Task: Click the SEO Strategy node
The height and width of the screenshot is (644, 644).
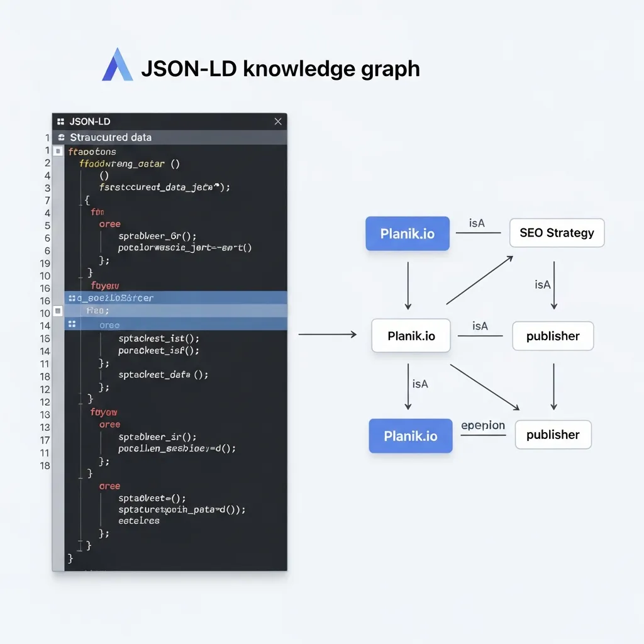Action: coord(557,233)
